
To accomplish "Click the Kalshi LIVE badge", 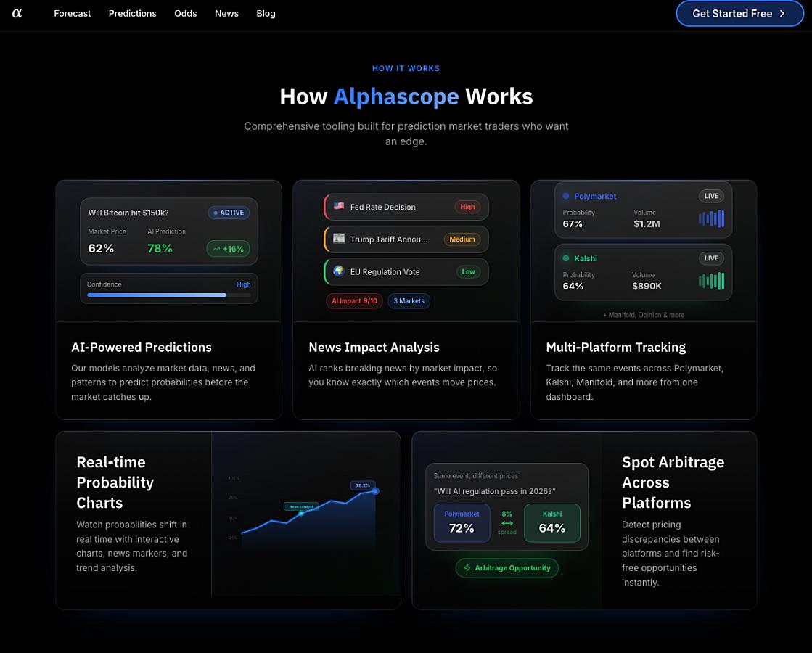I will tap(712, 258).
